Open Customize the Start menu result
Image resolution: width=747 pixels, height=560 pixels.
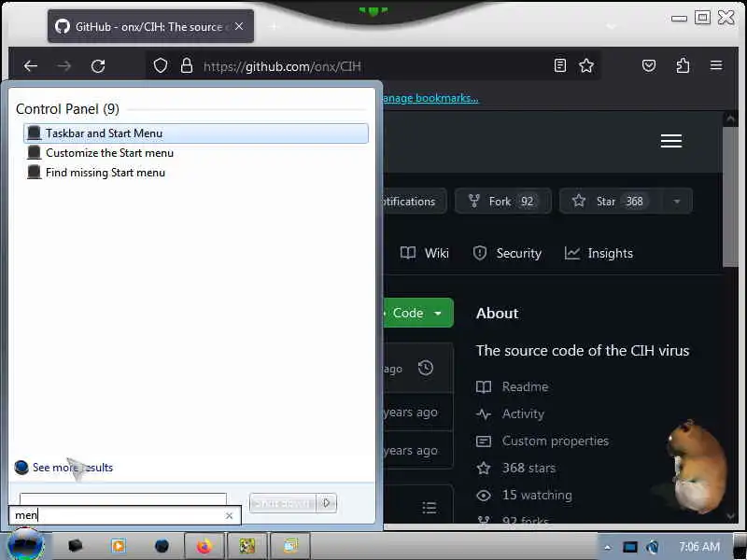click(196, 153)
